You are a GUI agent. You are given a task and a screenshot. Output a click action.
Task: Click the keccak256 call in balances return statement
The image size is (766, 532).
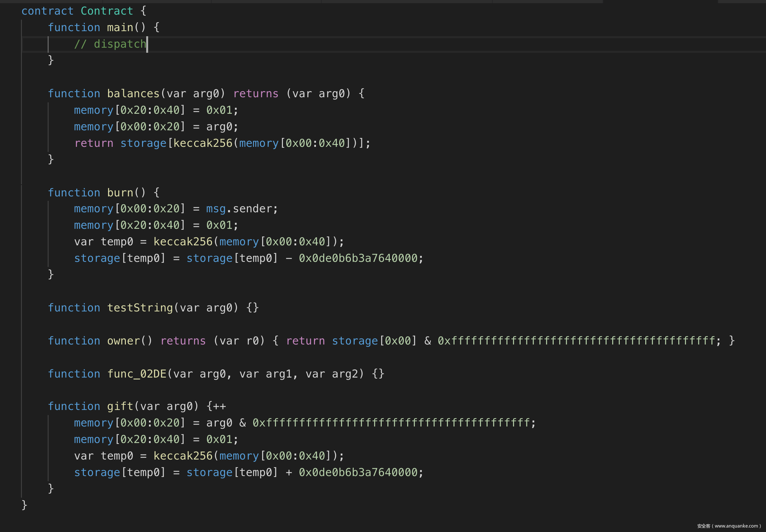click(202, 143)
